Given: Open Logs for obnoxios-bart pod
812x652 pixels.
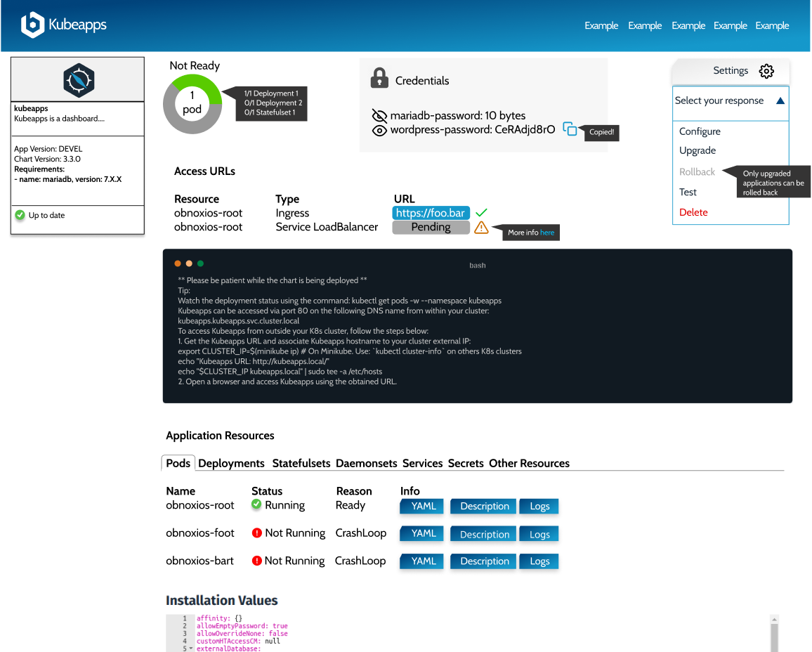Looking at the screenshot, I should pos(539,561).
